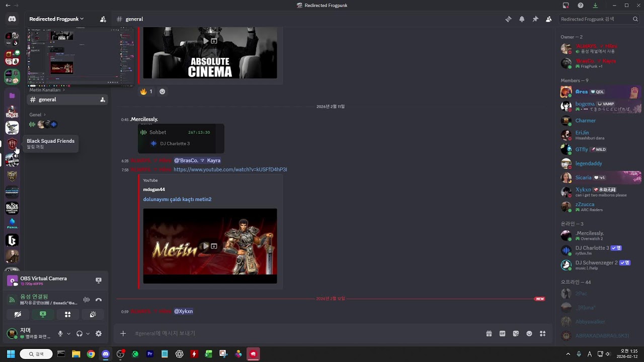Open help question mark icon

(x=581, y=5)
